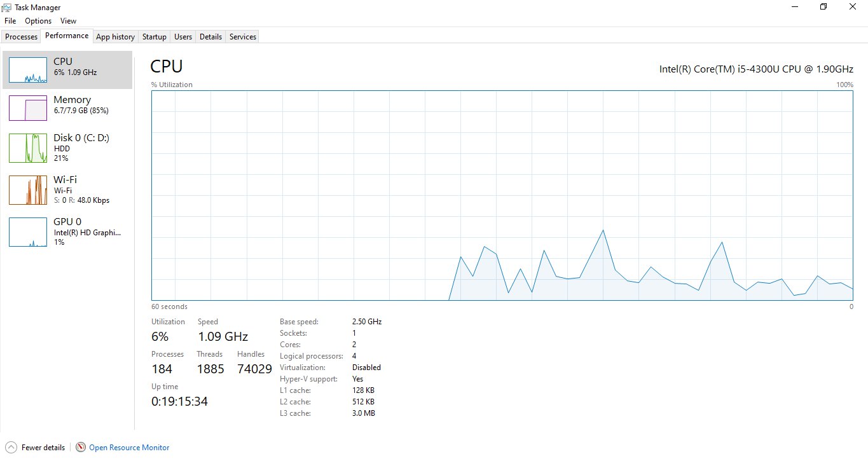The image size is (868, 461).
Task: Switch to the Details tab
Action: (x=210, y=36)
